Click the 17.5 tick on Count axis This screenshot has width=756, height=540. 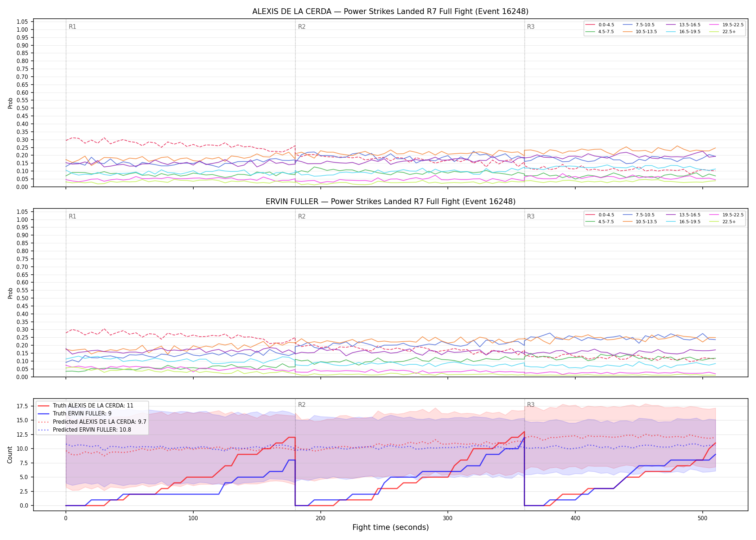coord(23,406)
